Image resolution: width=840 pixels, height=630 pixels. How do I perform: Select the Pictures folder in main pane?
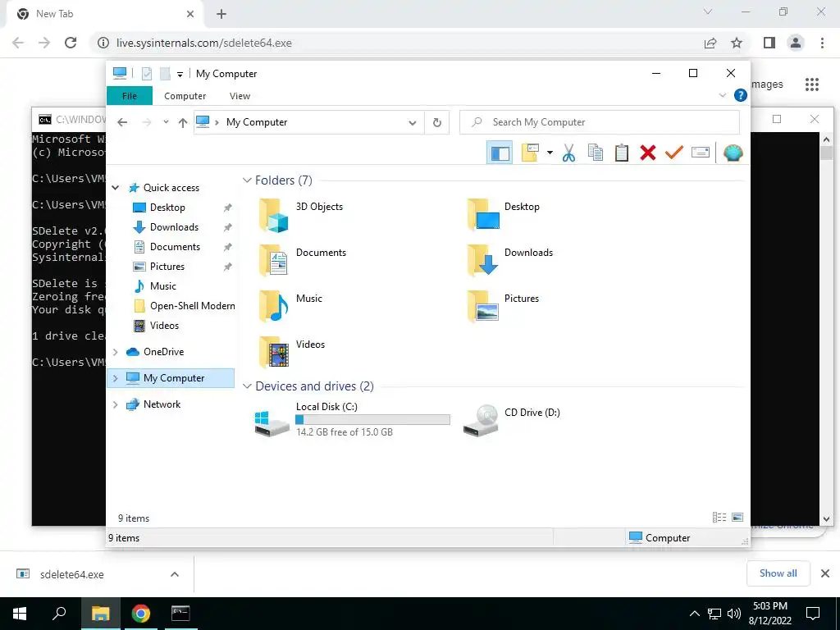coord(503,306)
